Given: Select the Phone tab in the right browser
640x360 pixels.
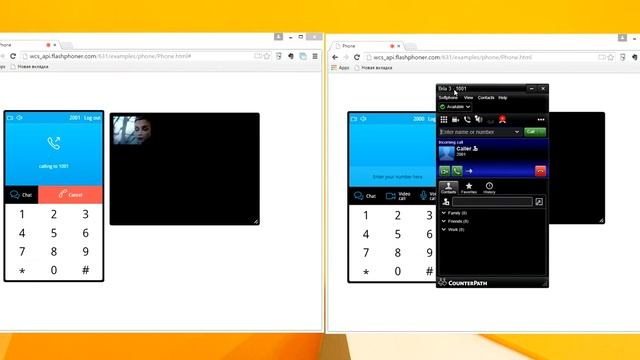Looking at the screenshot, I should (x=367, y=46).
